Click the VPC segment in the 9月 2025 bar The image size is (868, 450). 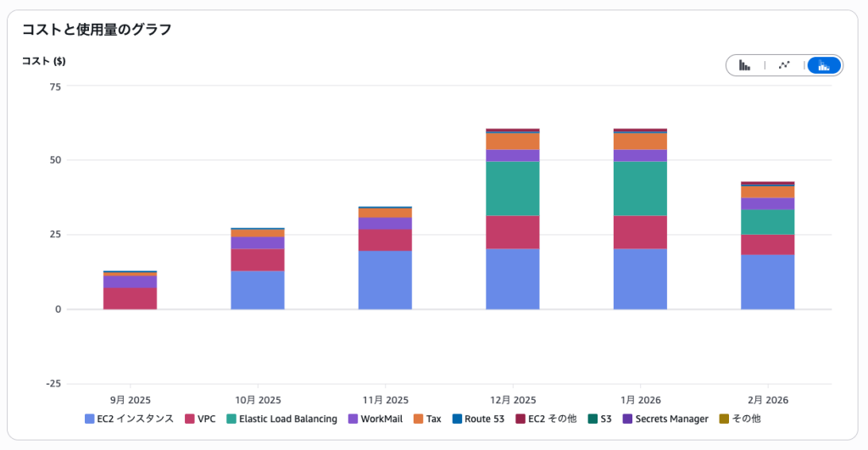(131, 298)
